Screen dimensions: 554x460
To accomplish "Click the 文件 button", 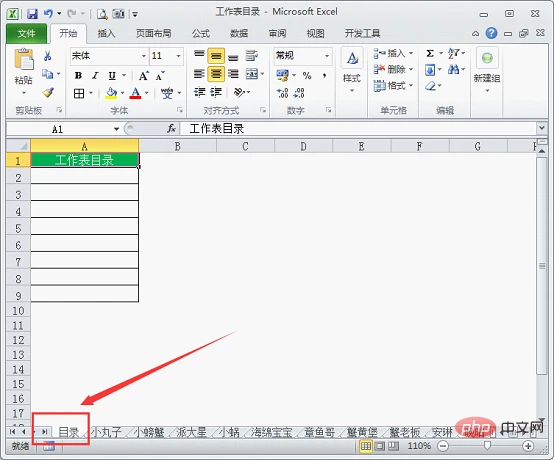I will [26, 34].
